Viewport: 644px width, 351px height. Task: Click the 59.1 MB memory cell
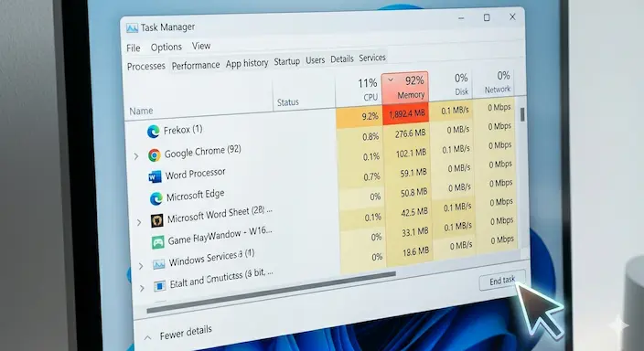pos(413,173)
